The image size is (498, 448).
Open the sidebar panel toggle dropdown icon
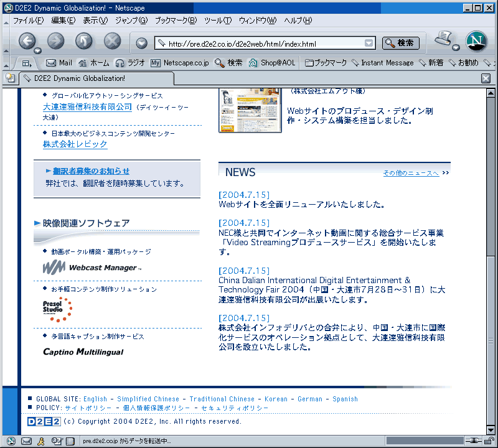pos(27,63)
